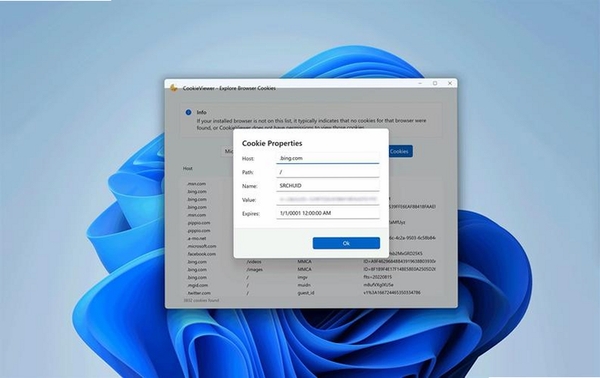Click the Host column header

(x=188, y=168)
